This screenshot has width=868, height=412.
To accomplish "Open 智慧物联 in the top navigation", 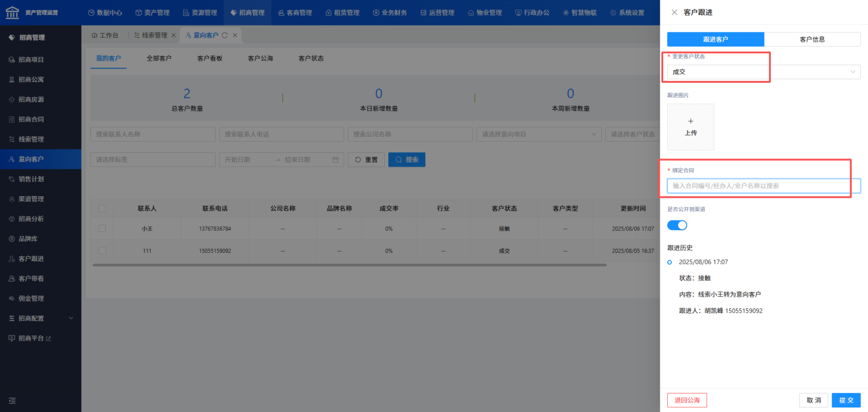I will click(579, 12).
